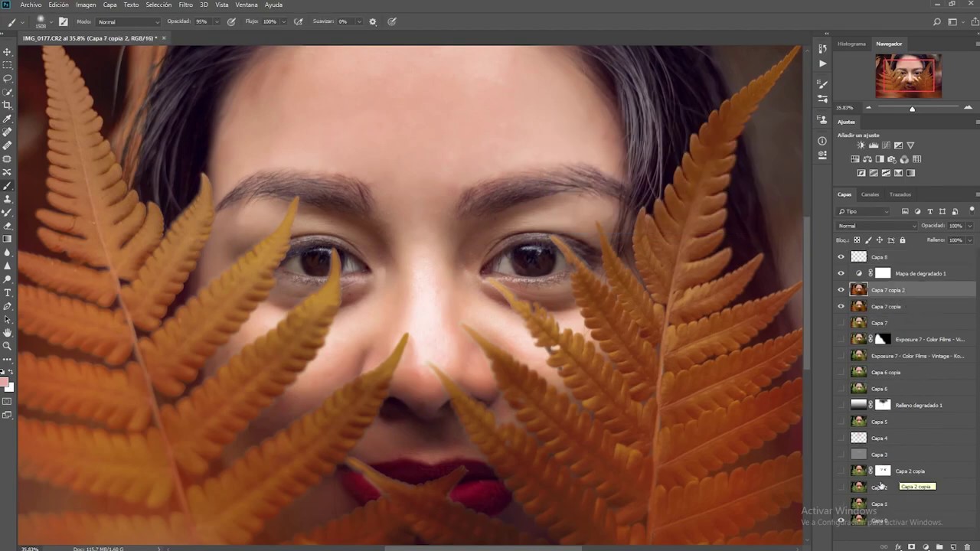Click the Navigator zoom slider handle

click(912, 109)
